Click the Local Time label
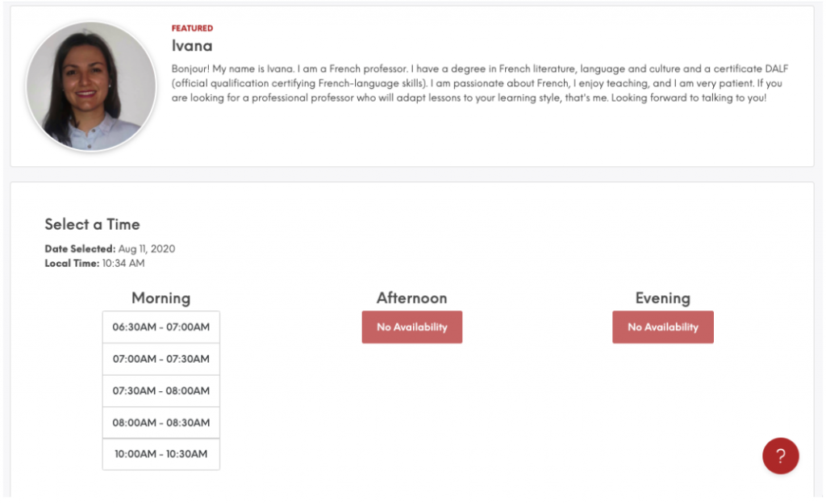 72,264
